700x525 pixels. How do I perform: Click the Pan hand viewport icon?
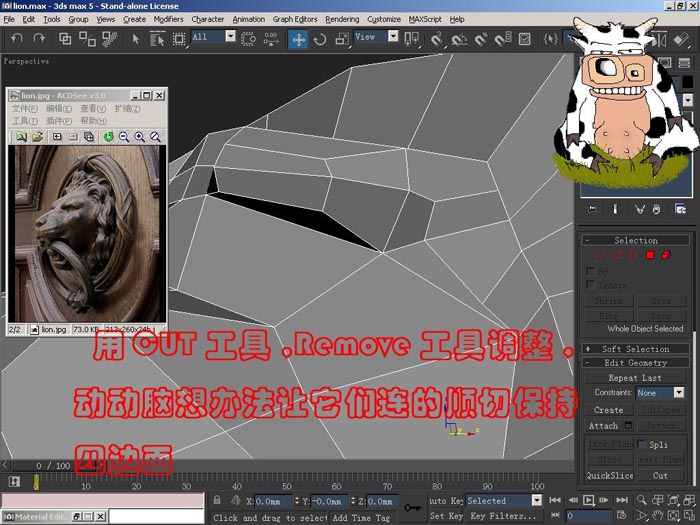[657, 516]
